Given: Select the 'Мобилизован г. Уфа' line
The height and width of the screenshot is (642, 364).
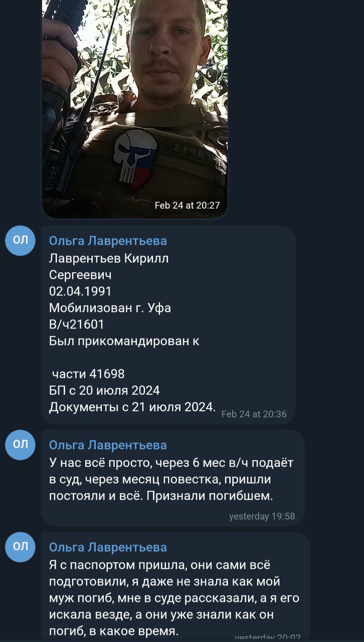Looking at the screenshot, I should [110, 308].
